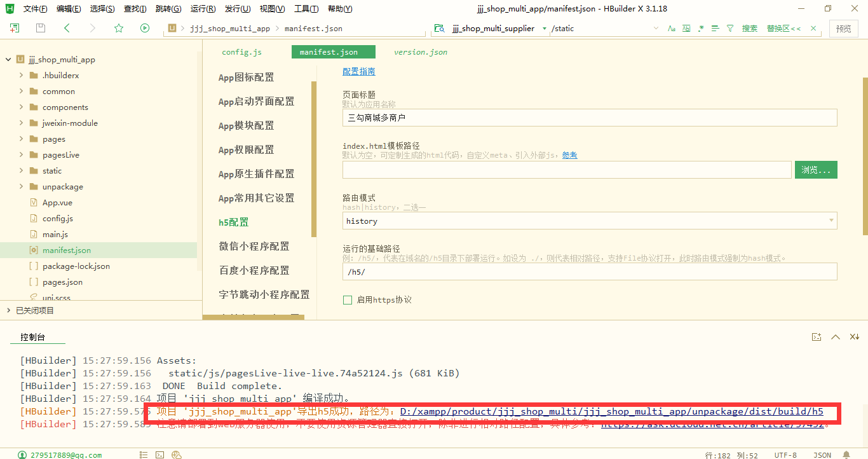Expand the common folder
Screen dimensions: 868x459
pos(21,92)
